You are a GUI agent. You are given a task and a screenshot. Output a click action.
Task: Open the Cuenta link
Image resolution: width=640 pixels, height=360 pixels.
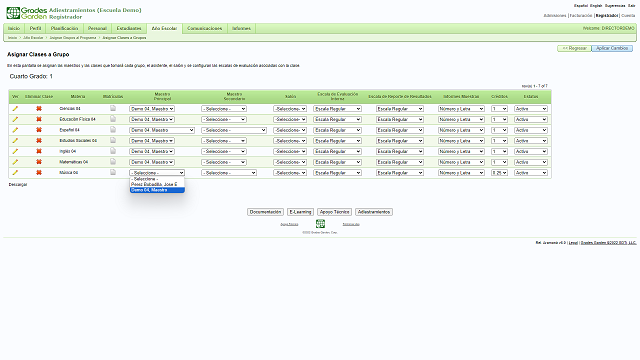point(628,16)
